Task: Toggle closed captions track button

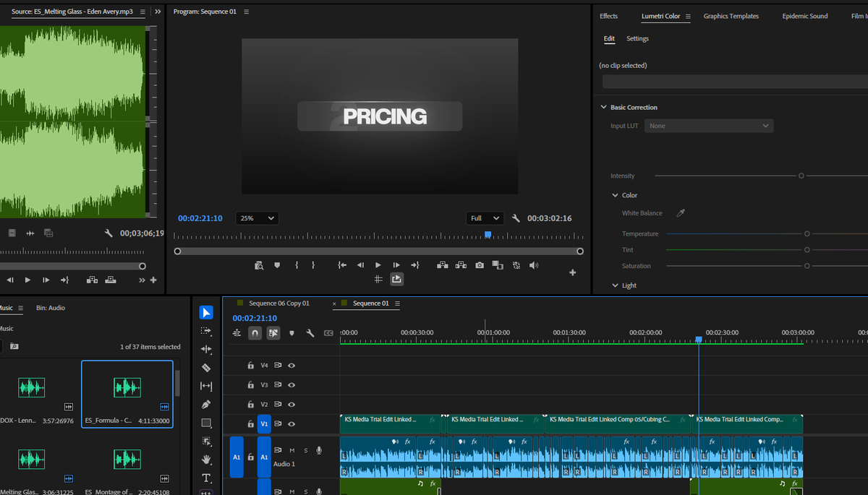Action: pos(329,333)
